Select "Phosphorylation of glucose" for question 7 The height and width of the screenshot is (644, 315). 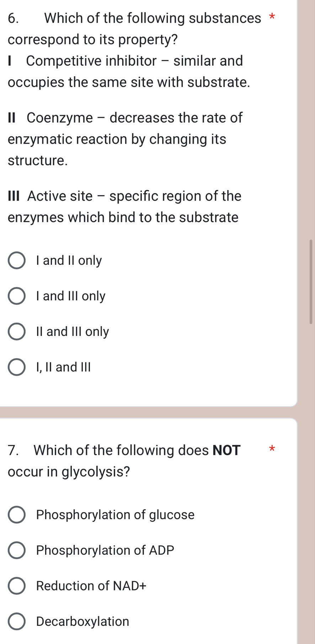[115, 515]
